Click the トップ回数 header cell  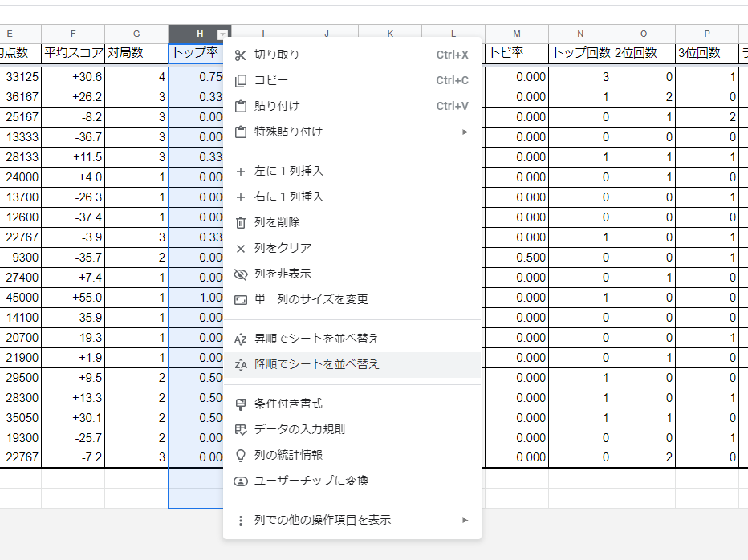pos(580,53)
